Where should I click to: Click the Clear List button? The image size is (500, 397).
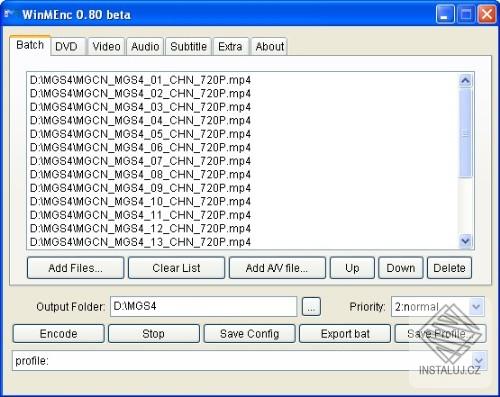click(x=176, y=268)
